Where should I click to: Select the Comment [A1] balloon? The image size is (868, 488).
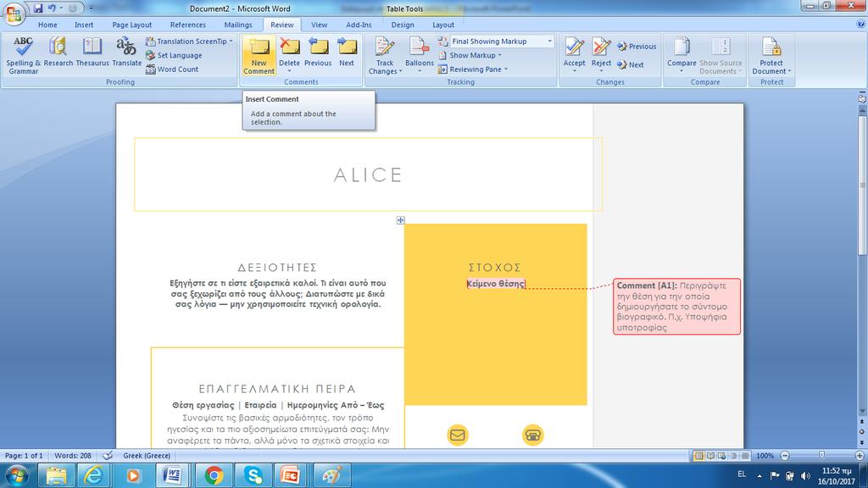tap(676, 306)
